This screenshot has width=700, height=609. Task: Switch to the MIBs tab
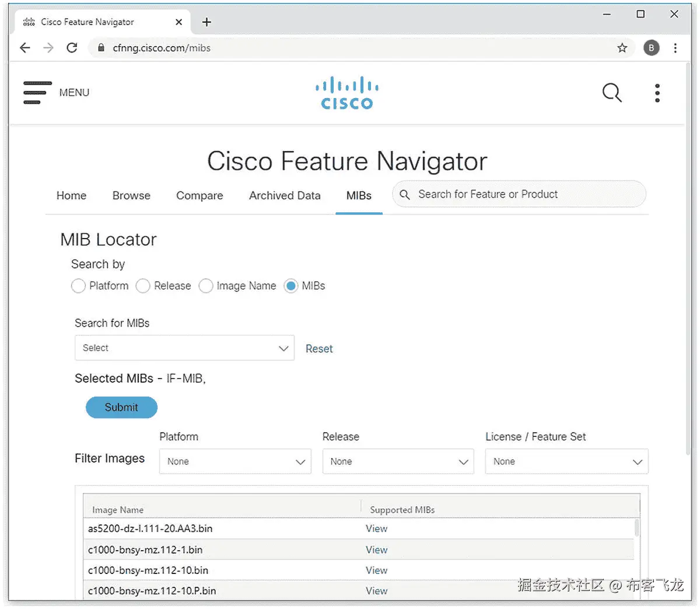[x=359, y=195]
